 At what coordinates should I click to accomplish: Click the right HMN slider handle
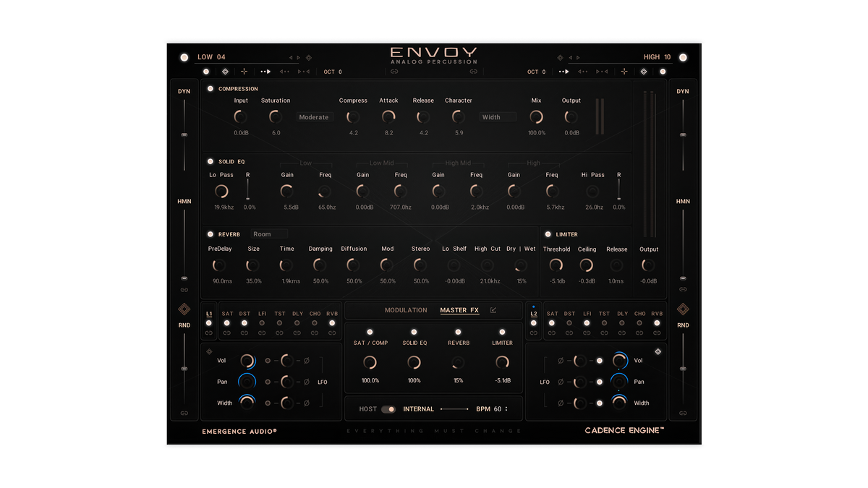(683, 278)
